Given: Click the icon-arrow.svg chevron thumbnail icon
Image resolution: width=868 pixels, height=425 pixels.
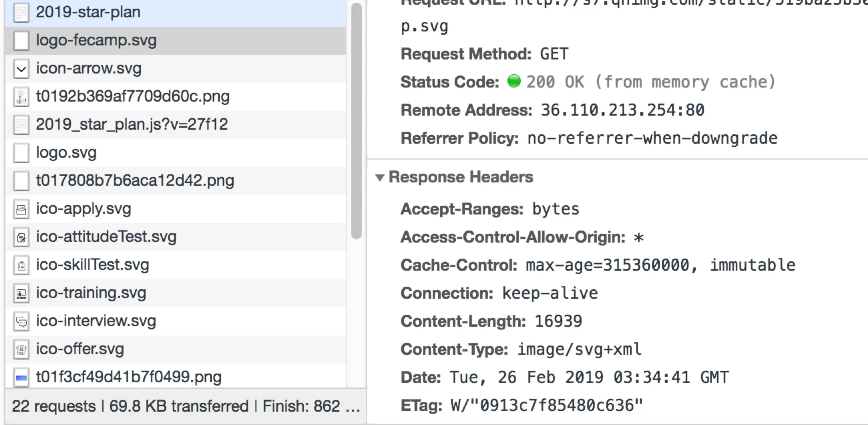Looking at the screenshot, I should pyautogui.click(x=21, y=69).
